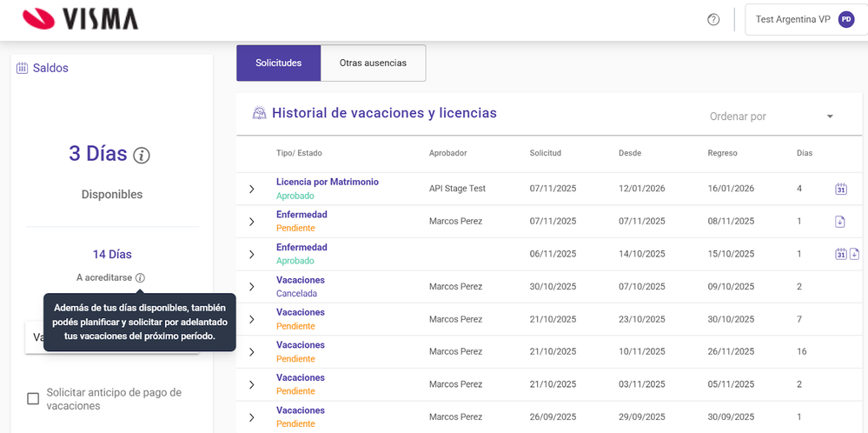Click the Desde column header
Image resolution: width=868 pixels, height=433 pixels.
630,153
